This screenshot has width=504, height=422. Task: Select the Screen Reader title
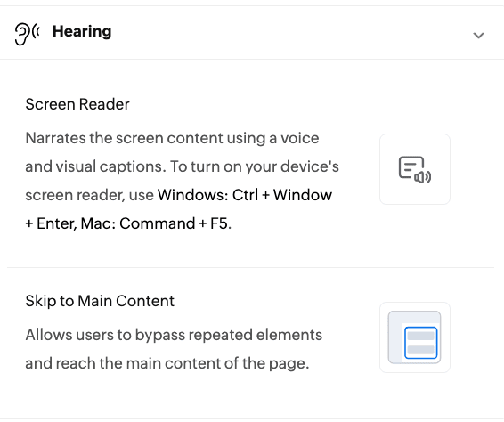pyautogui.click(x=77, y=104)
